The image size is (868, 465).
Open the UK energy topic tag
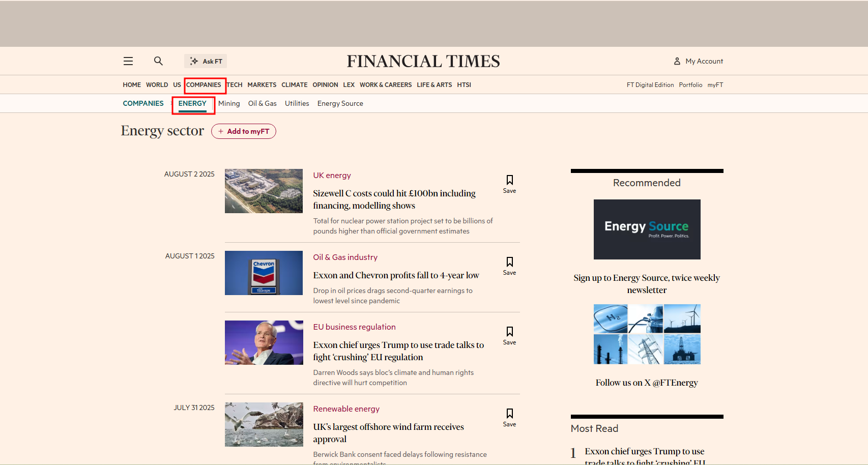tap(332, 176)
